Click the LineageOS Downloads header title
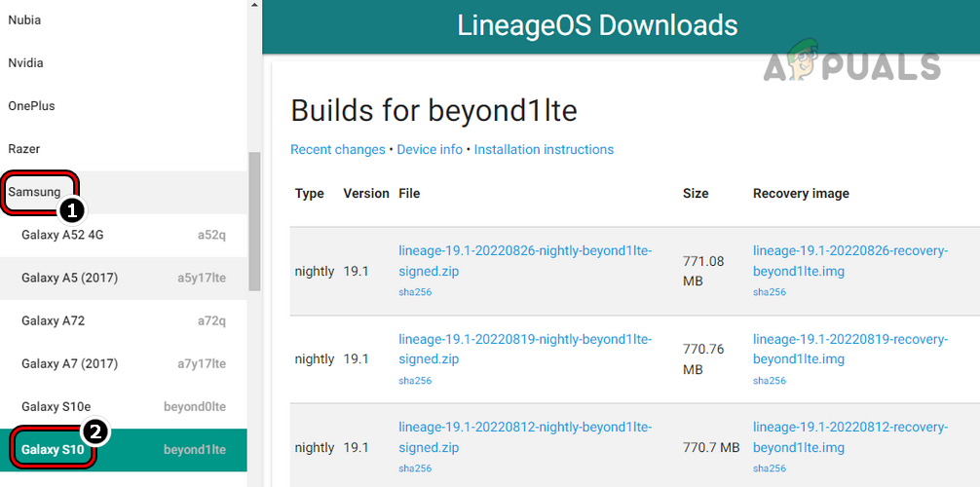Image resolution: width=980 pixels, height=487 pixels. point(598,25)
